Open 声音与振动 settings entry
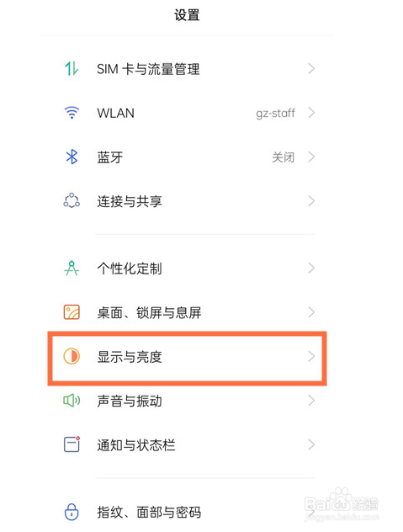Screen dimensions: 403x532 pos(188,401)
